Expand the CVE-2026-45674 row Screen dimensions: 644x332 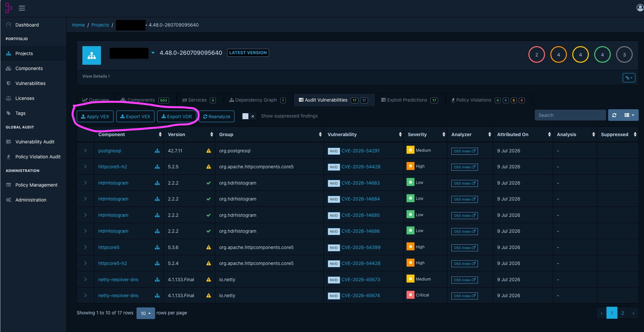pos(85,295)
